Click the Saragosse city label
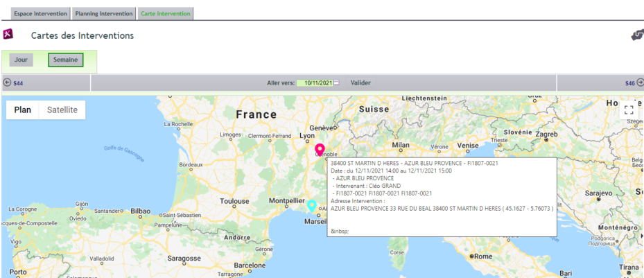 pos(184,259)
